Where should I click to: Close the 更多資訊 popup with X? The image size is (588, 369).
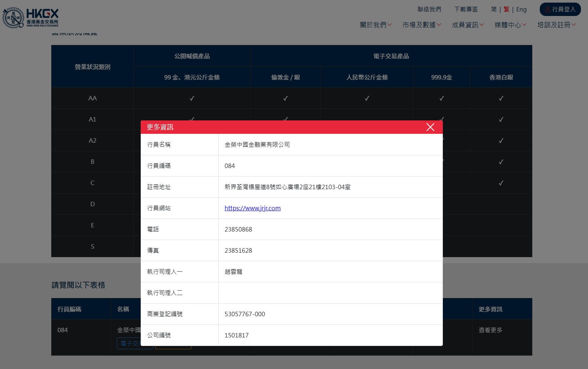coord(430,127)
